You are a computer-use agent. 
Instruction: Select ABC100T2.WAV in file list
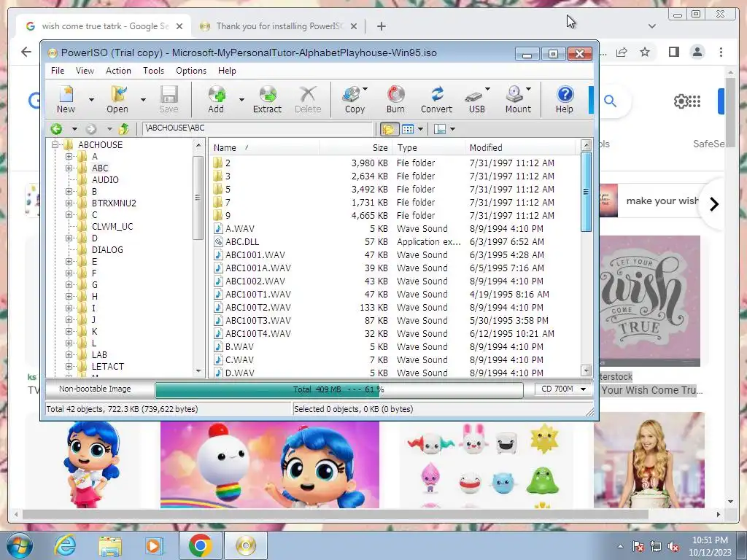click(258, 308)
